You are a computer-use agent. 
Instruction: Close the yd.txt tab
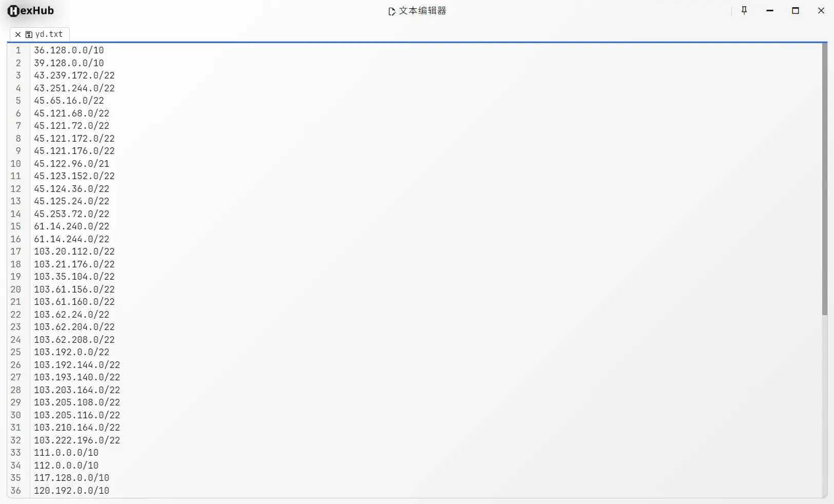pyautogui.click(x=18, y=34)
